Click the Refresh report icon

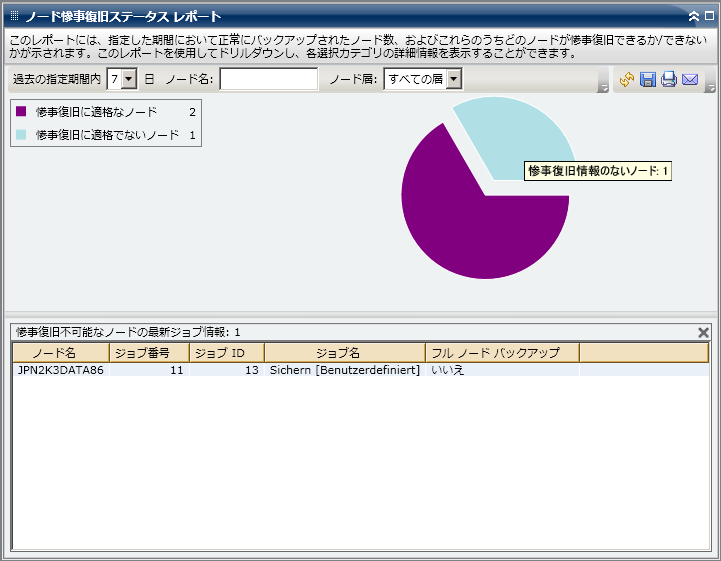[627, 80]
